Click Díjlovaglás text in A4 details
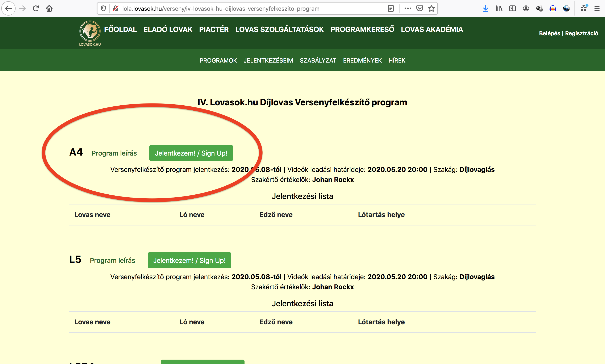 click(x=477, y=169)
